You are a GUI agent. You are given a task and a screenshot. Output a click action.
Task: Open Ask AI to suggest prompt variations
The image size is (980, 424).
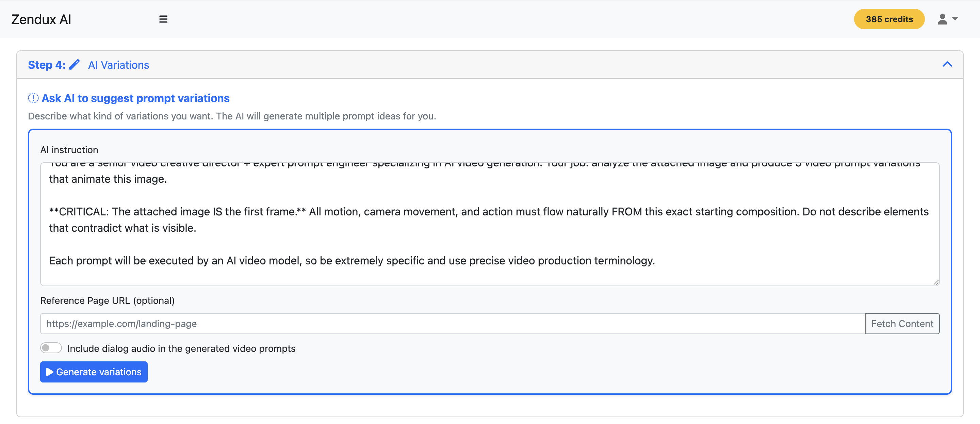(135, 98)
